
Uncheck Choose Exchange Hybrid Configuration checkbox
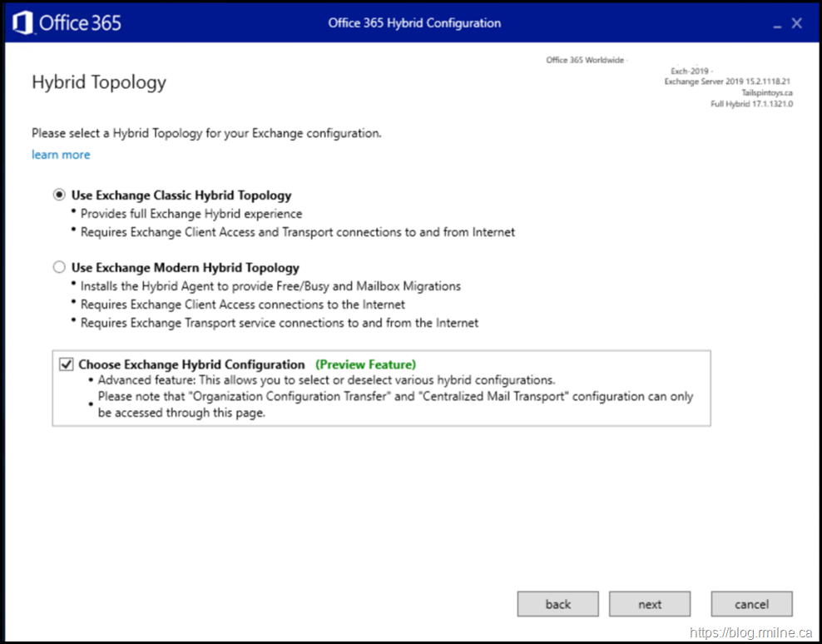pos(66,364)
